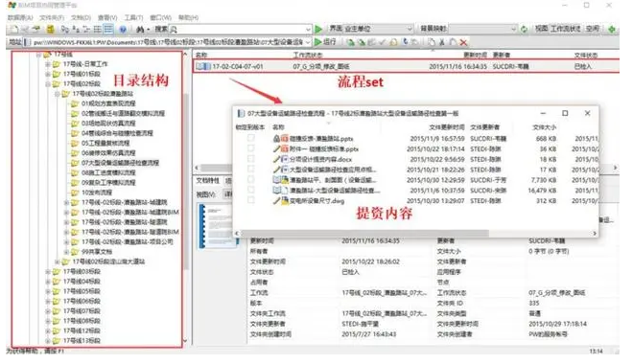Tick the checkbox for the 668 KB pptx file
Image resolution: width=633 pixels, height=364 pixels.
click(250, 138)
